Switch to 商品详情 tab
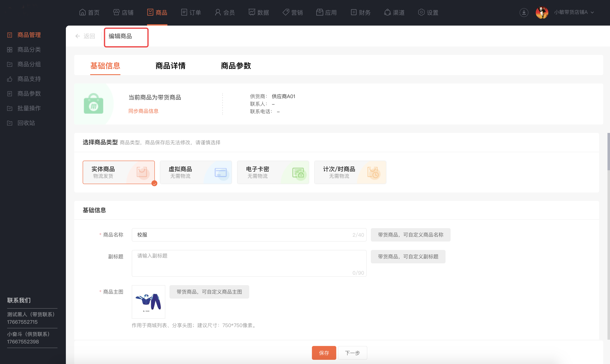This screenshot has width=610, height=364. 170,66
